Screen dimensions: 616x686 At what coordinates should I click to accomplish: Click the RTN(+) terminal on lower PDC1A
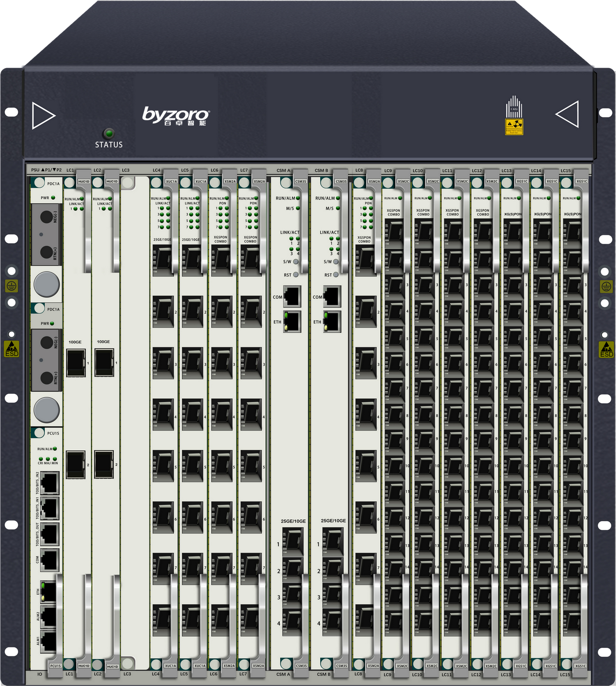point(46,377)
